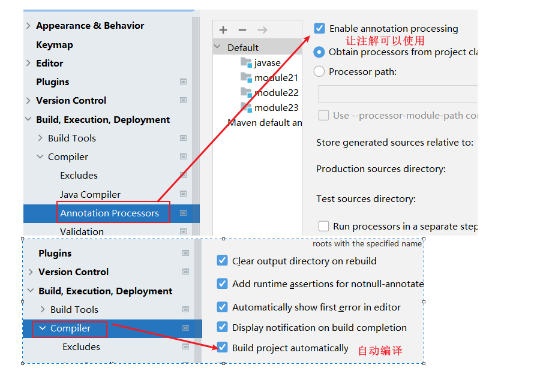The width and height of the screenshot is (552, 392).
Task: Toggle Enable annotation processing checkbox
Action: (x=319, y=28)
